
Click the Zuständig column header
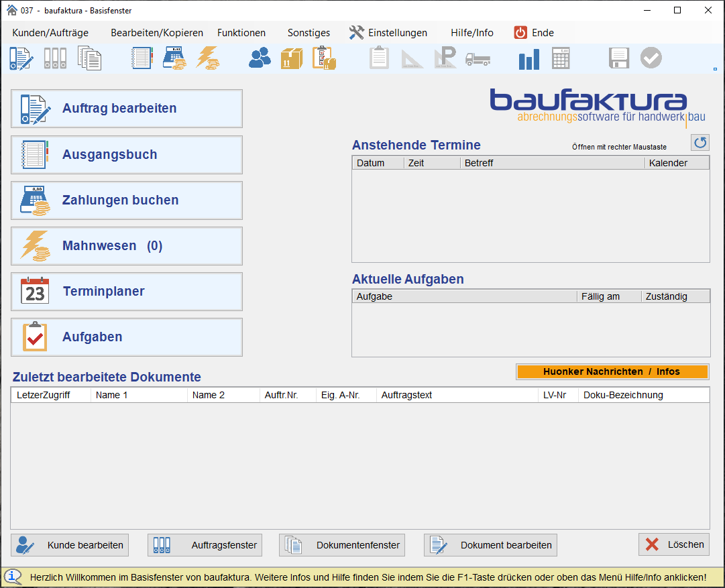[x=675, y=297]
